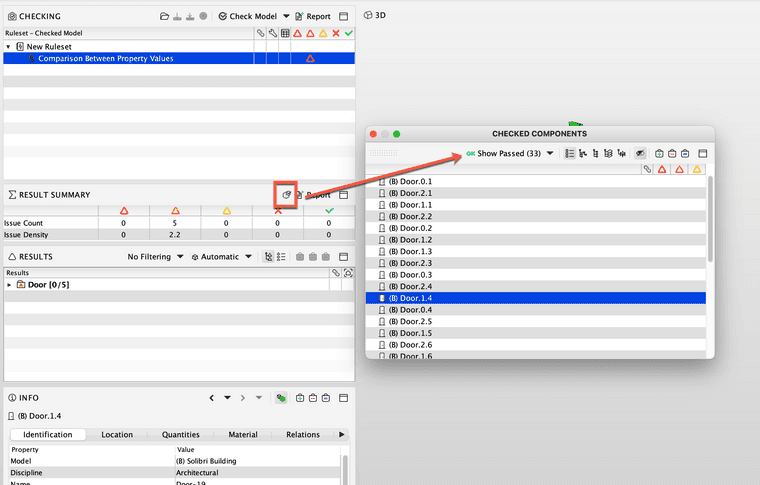
Task: Select the Issue Count value 5 cell
Action: pyautogui.click(x=175, y=223)
